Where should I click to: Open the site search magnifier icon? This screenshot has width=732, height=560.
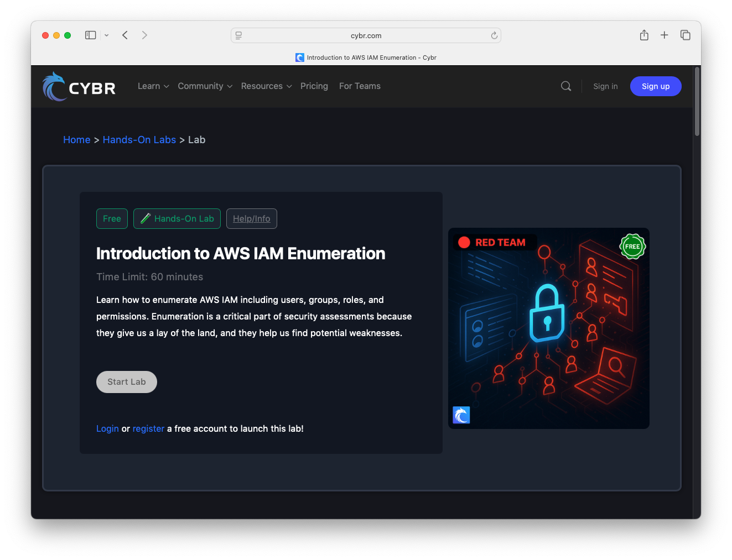click(565, 86)
